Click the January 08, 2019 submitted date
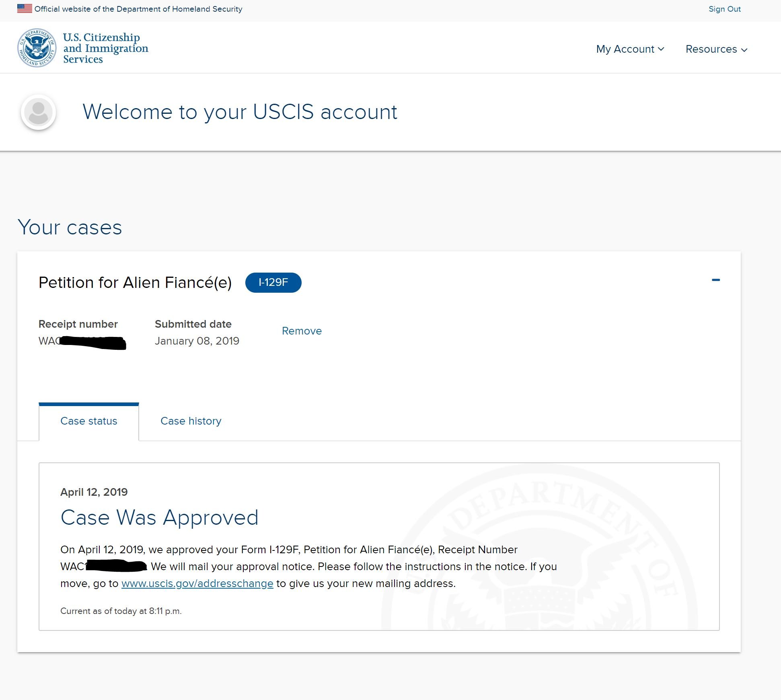This screenshot has width=781, height=700. 197,341
